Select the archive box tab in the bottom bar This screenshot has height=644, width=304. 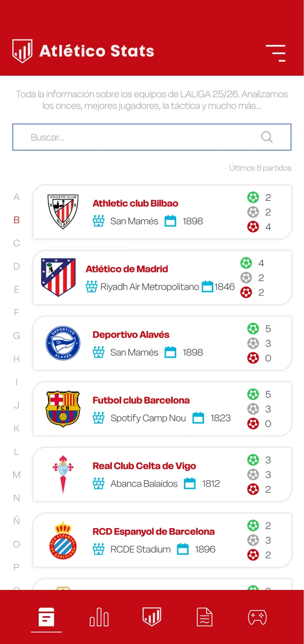[x=46, y=617]
